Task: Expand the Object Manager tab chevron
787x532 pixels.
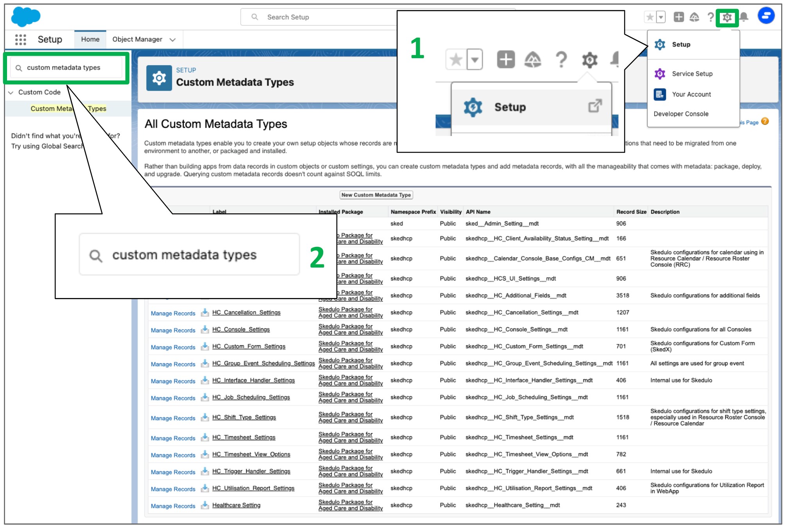Action: point(172,39)
